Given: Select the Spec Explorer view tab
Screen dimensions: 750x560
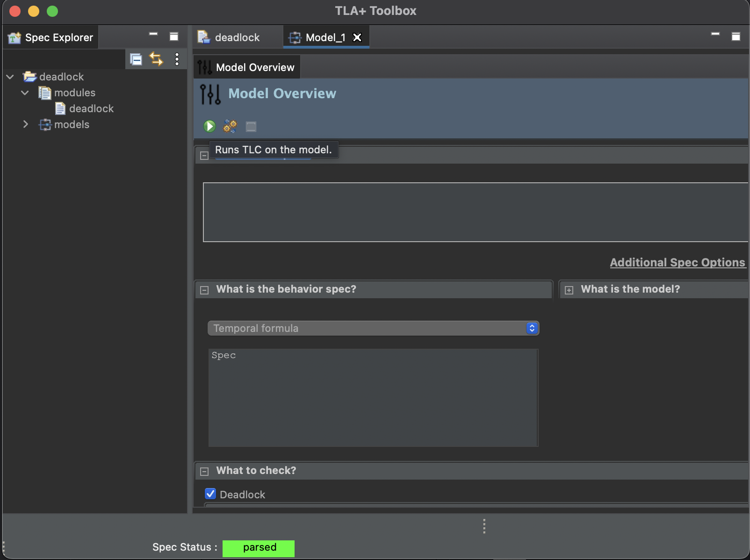Looking at the screenshot, I should 51,37.
